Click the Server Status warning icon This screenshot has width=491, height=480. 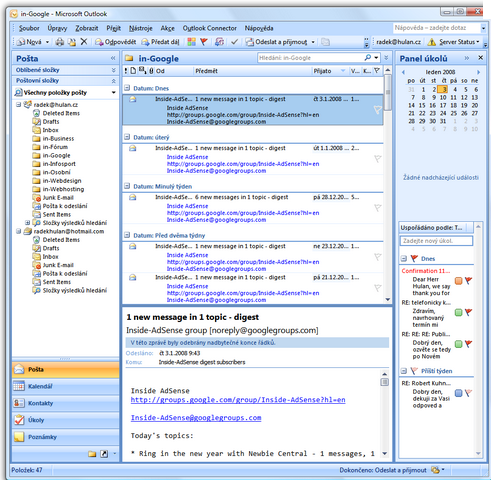tap(432, 42)
